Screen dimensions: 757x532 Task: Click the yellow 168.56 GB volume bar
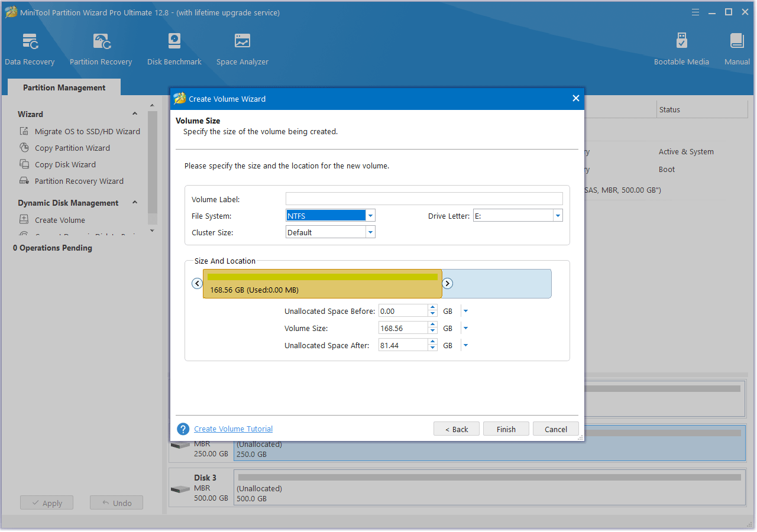(322, 284)
